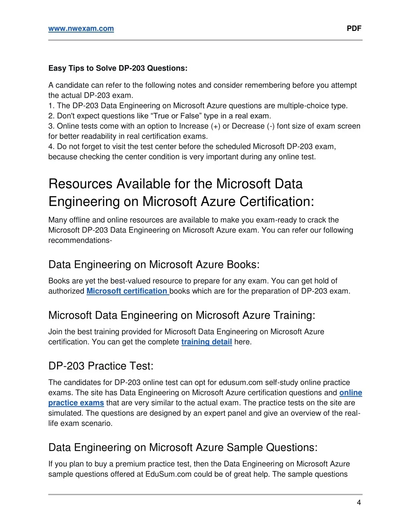Click the 'Engineering on Microsoft Azure Certification:' heading line
The width and height of the screenshot is (411, 532).
181,202
